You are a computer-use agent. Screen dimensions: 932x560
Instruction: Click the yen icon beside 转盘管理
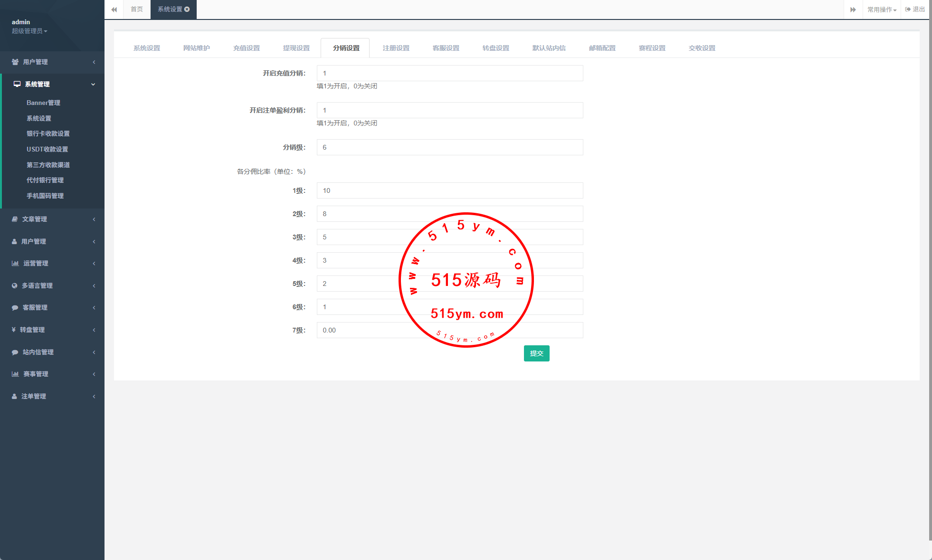[14, 330]
